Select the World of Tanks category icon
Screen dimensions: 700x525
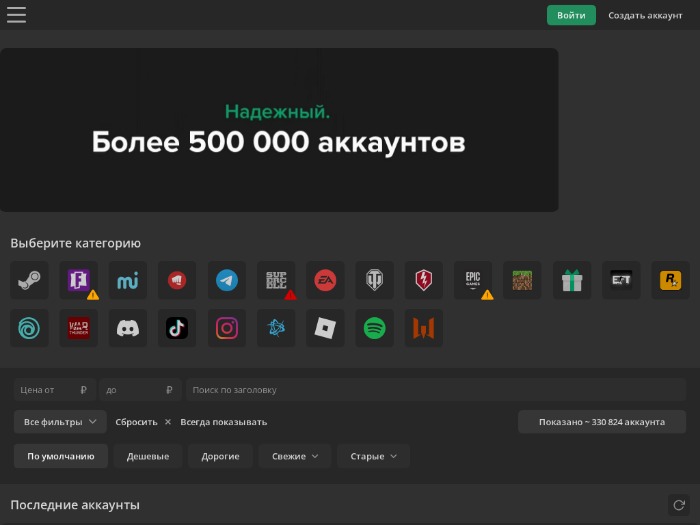(375, 280)
